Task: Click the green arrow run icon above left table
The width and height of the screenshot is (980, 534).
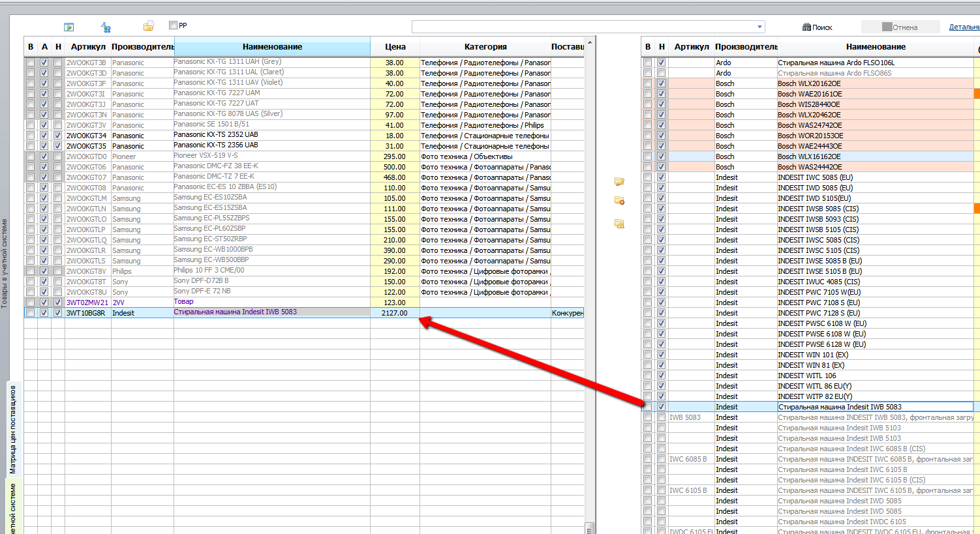Action: tap(69, 27)
